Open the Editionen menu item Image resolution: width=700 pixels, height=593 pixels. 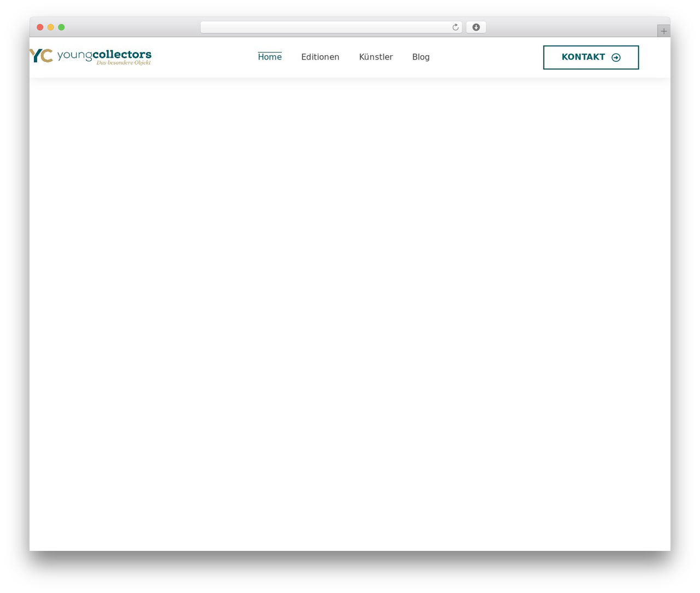[320, 57]
